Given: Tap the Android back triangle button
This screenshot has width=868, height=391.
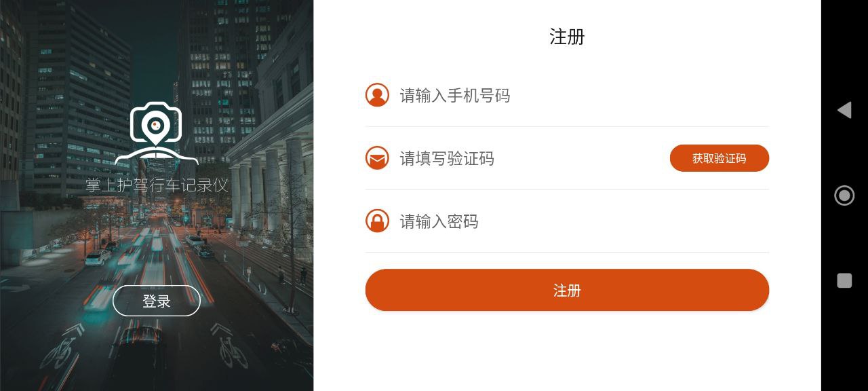Looking at the screenshot, I should (x=844, y=110).
